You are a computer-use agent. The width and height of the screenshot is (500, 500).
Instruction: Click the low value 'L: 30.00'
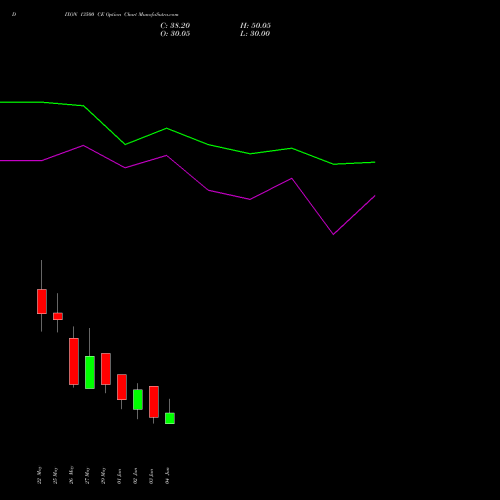(255, 34)
